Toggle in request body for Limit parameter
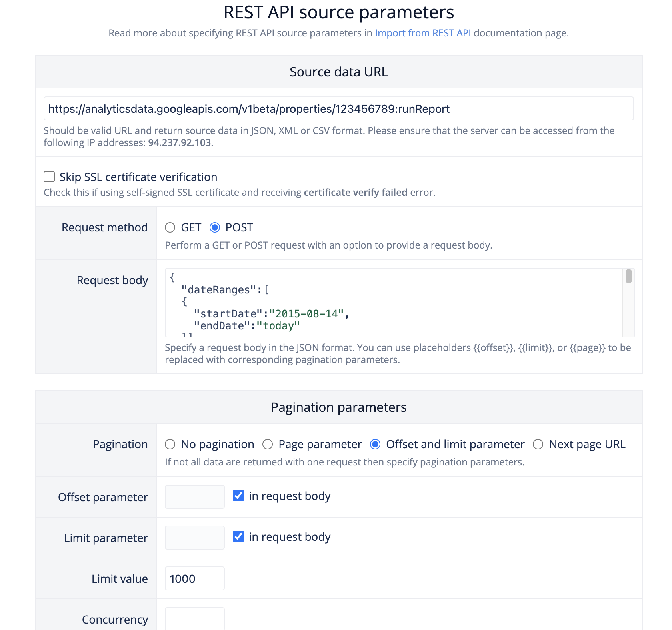Screen dimensions: 672x630 click(238, 536)
